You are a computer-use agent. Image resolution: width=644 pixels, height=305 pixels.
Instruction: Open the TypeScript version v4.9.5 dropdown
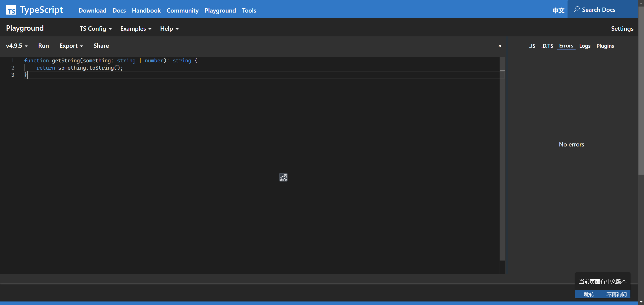(x=17, y=46)
